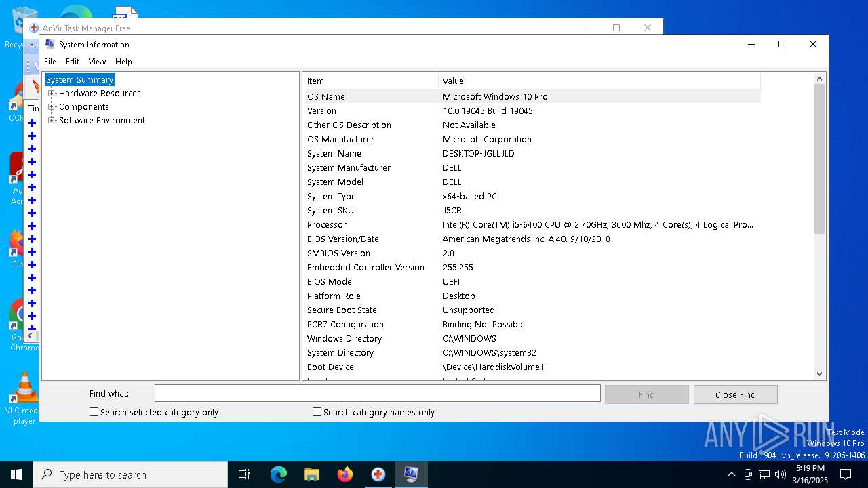Open Task View on the taskbar
The width and height of the screenshot is (868, 488).
tap(244, 474)
